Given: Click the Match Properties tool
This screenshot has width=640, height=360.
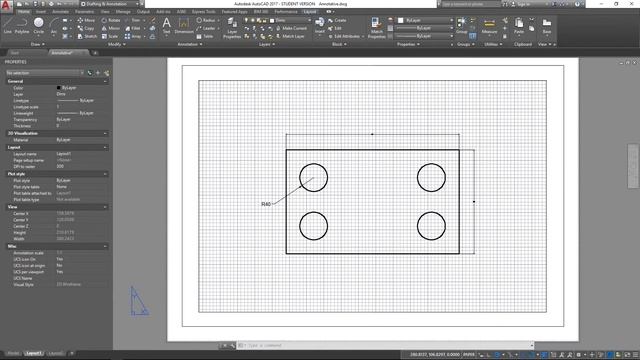Looking at the screenshot, I should pyautogui.click(x=376, y=28).
